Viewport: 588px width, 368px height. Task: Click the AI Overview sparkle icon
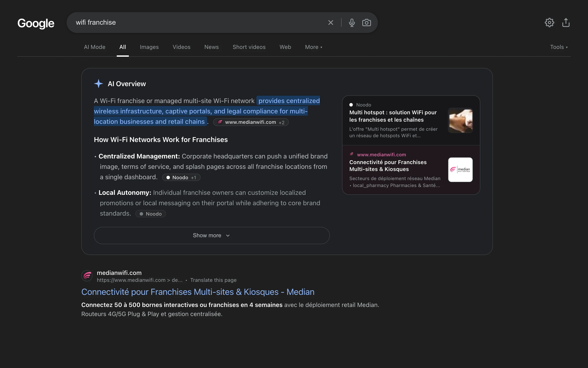tap(98, 84)
